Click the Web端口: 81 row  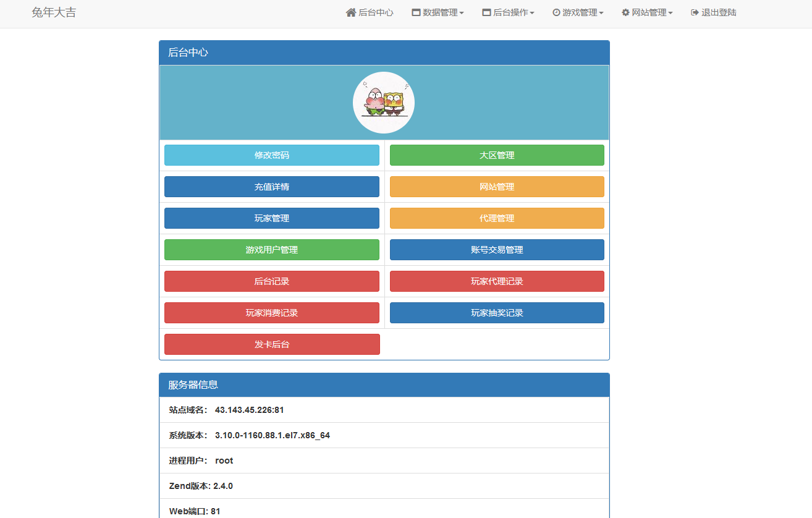384,509
